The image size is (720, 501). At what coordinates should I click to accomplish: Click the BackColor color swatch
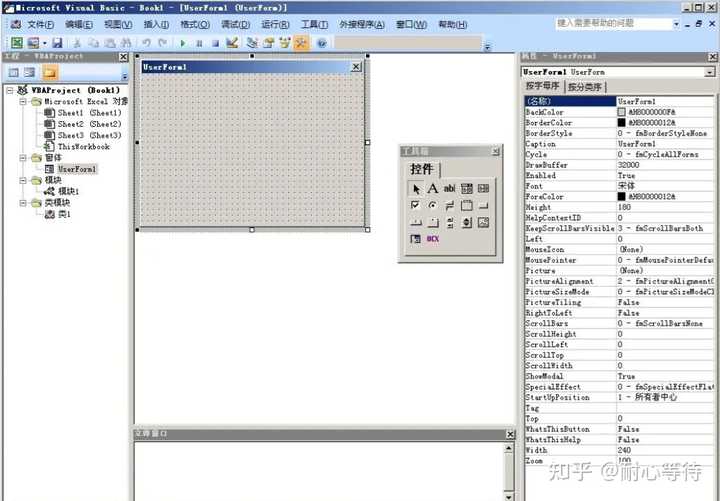621,112
